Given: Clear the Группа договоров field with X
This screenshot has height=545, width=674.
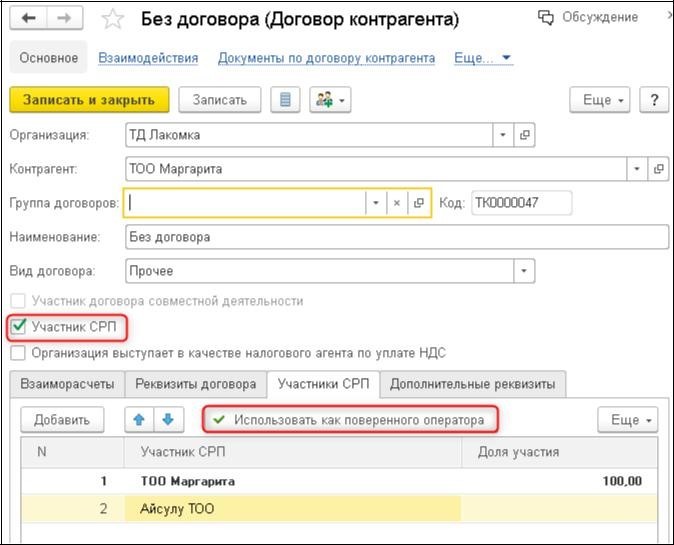Looking at the screenshot, I should tap(397, 203).
